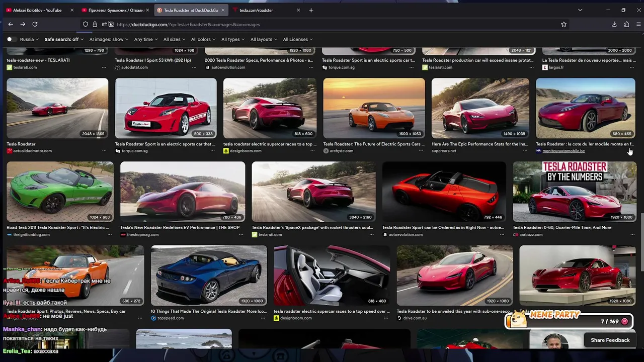Expand the Safe search: off dropdown
The image size is (644, 362).
click(64, 39)
